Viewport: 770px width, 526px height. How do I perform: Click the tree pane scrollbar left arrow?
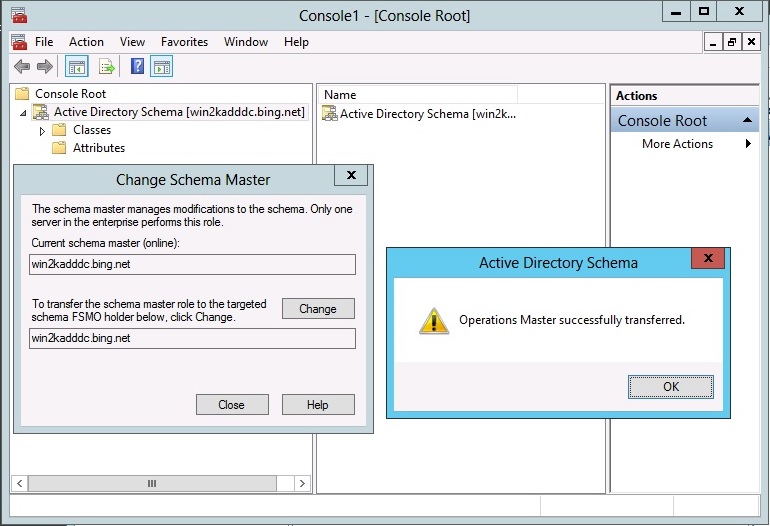[x=19, y=483]
